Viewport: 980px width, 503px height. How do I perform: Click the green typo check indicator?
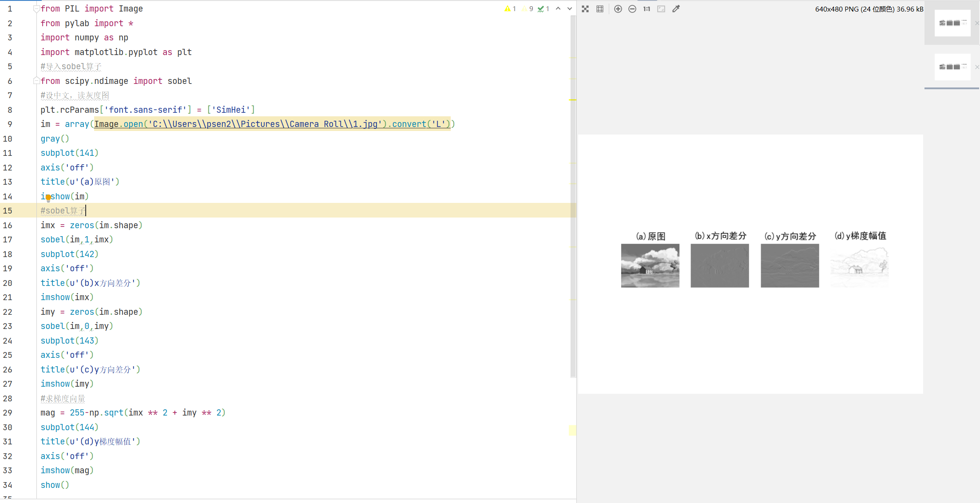tap(544, 9)
